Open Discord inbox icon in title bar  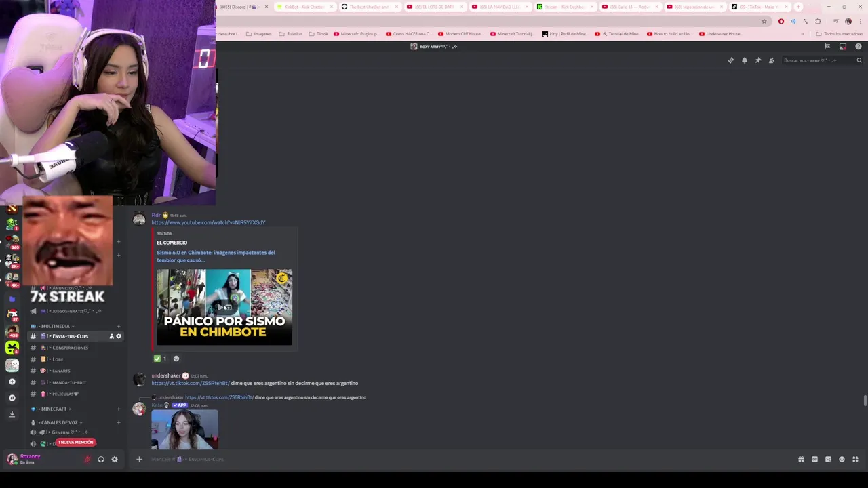(x=842, y=47)
